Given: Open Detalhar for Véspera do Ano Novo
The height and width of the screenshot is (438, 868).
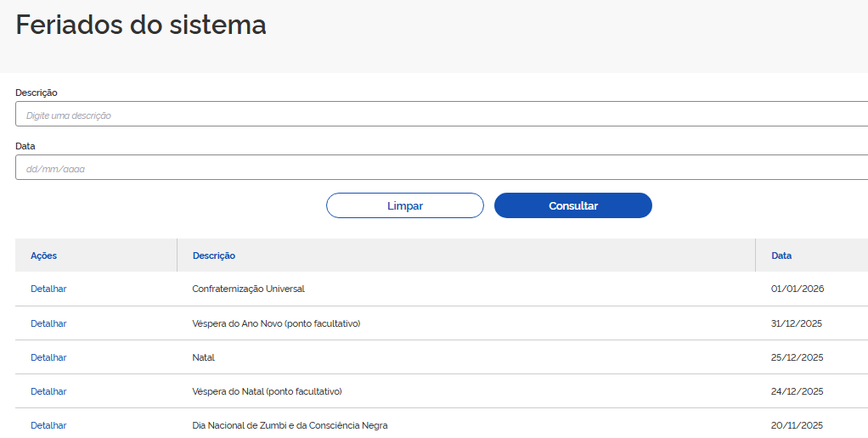Looking at the screenshot, I should 48,323.
